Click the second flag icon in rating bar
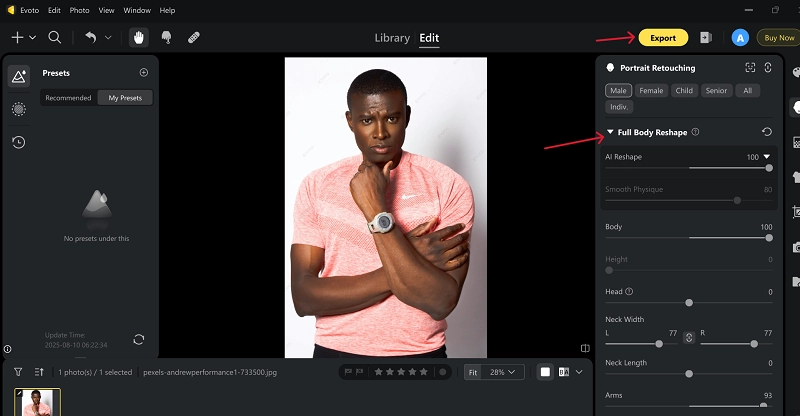 pos(359,372)
